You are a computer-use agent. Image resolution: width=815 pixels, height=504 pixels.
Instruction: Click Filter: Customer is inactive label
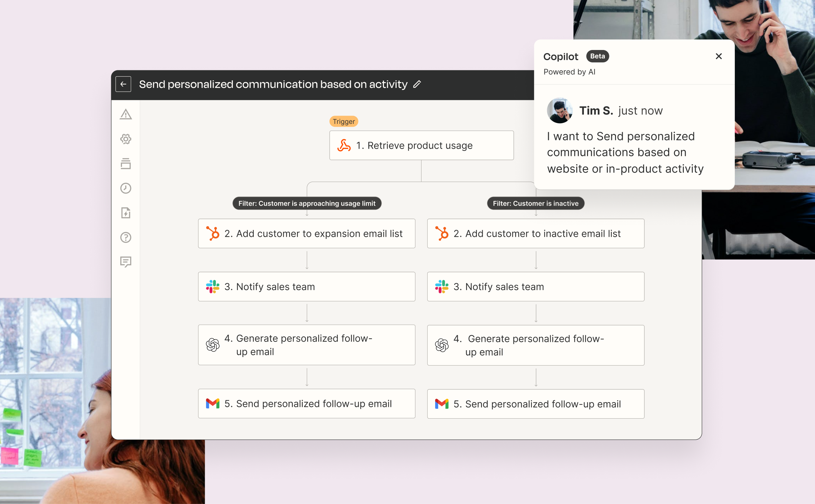coord(535,203)
